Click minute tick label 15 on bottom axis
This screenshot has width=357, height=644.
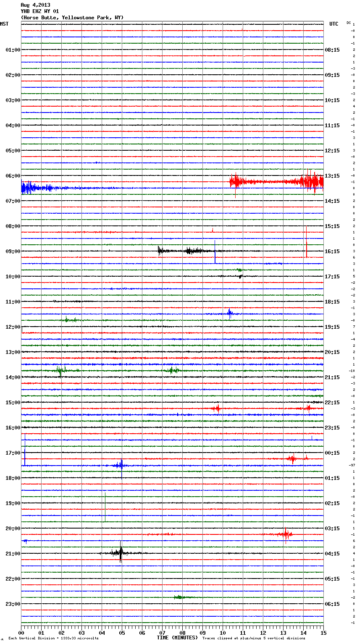click(x=323, y=633)
